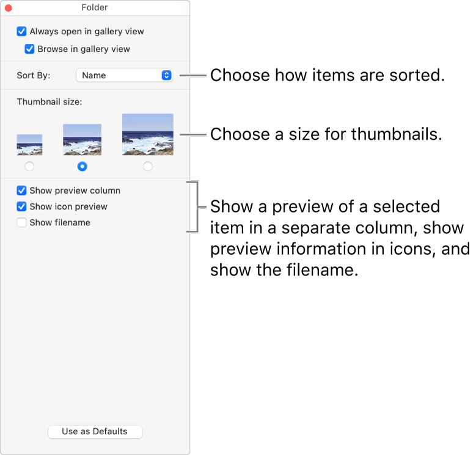
Task: Click the Sort By label
Action: 34,75
